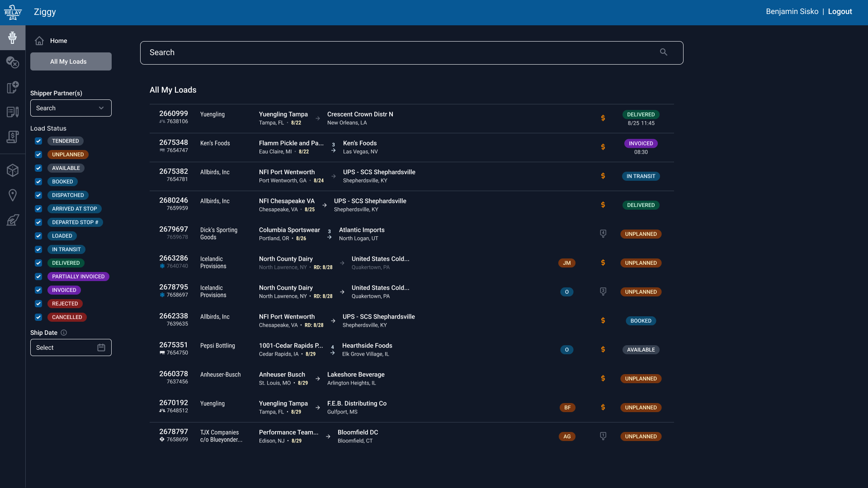Viewport: 868px width, 488px height.
Task: Disable the CANCELLED status filter
Action: coord(38,317)
